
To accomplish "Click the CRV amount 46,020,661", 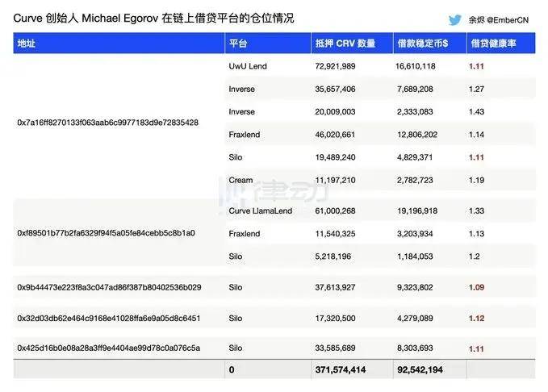I will pyautogui.click(x=335, y=135).
